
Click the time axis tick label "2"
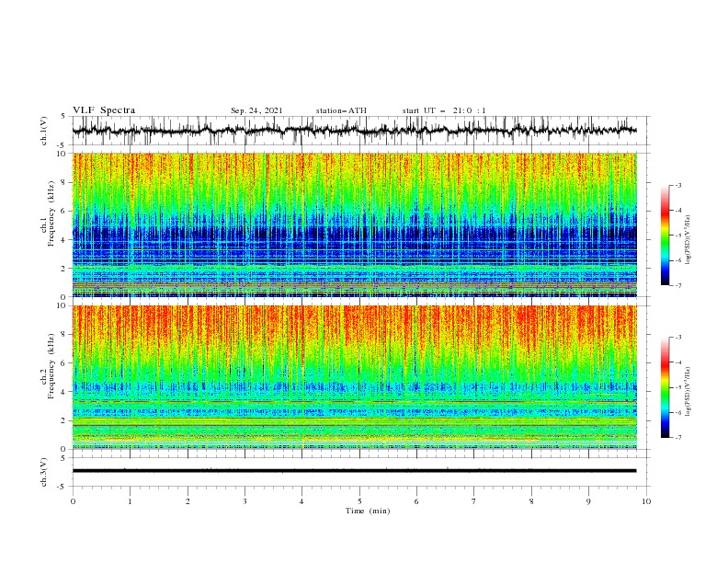pos(188,501)
